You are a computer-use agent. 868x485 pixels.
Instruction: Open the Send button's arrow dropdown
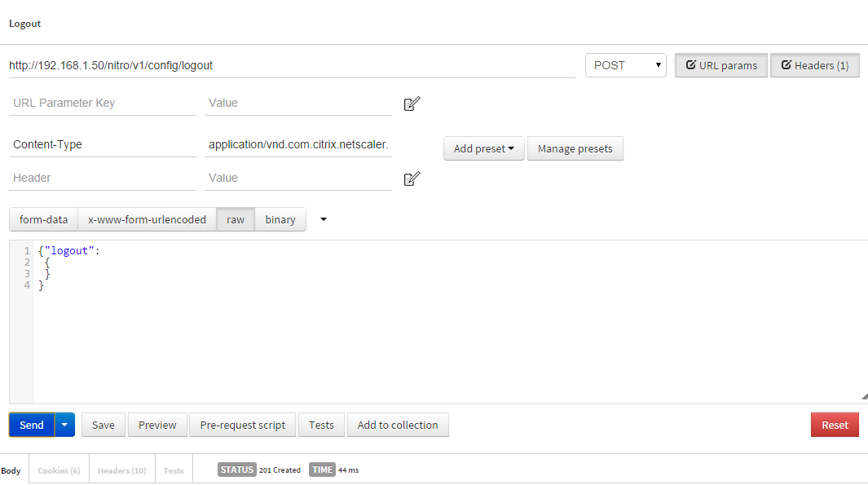click(65, 425)
